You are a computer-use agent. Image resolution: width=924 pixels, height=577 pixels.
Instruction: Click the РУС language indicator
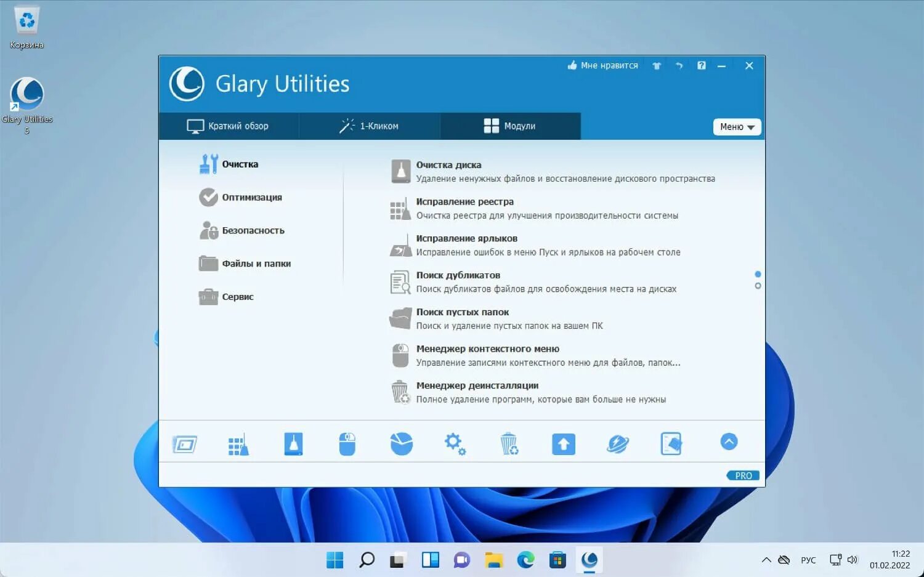pyautogui.click(x=808, y=560)
